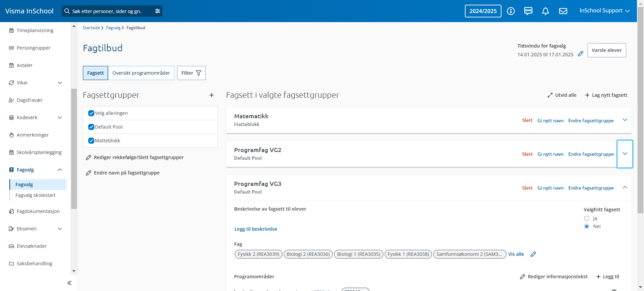Open Timeplanvisning in sidebar
This screenshot has height=291, width=644.
35,30
